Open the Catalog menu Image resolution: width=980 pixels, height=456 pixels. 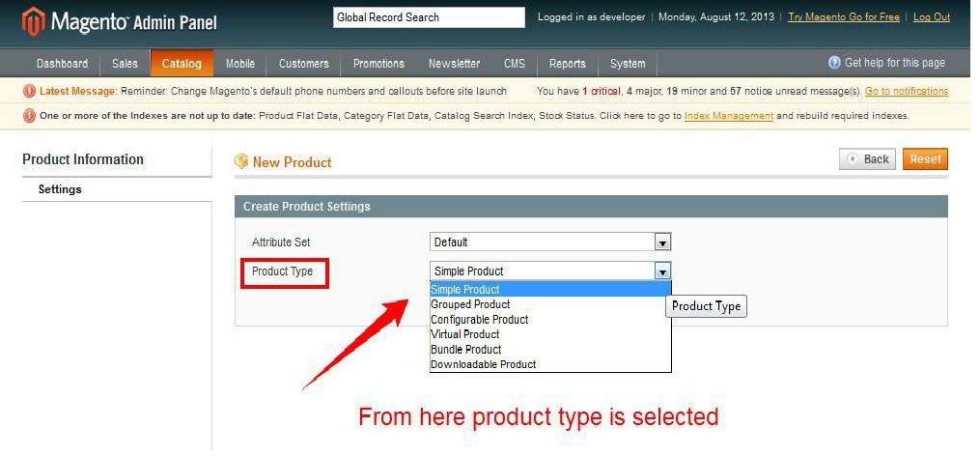click(x=182, y=63)
